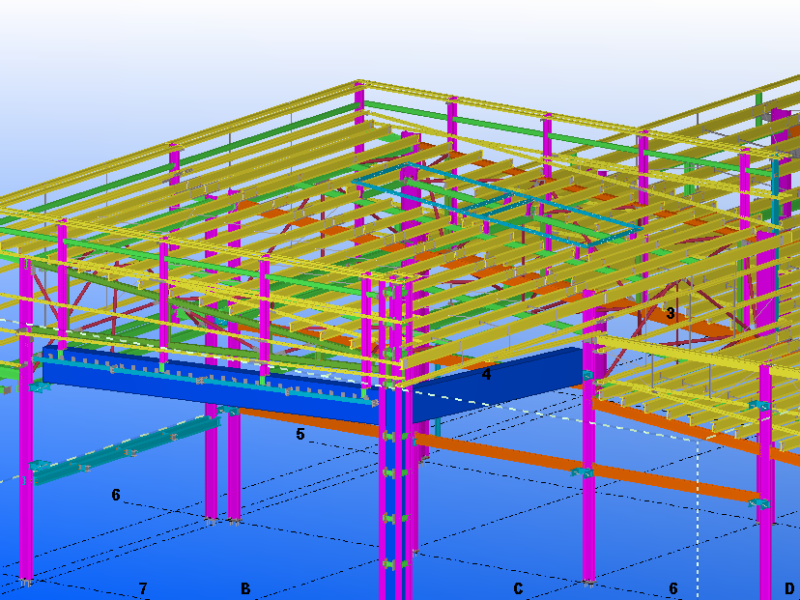Select the long blue beam with bolt studs
The height and width of the screenshot is (600, 800).
(209, 384)
